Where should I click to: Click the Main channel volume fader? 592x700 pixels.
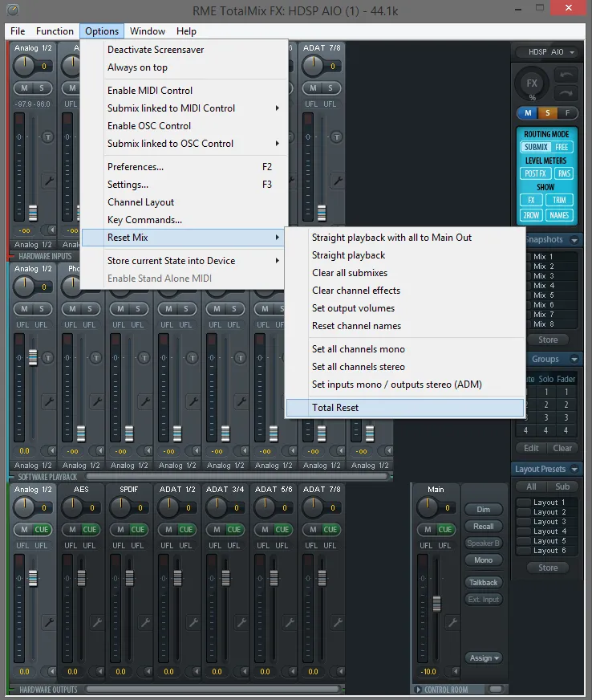point(436,604)
